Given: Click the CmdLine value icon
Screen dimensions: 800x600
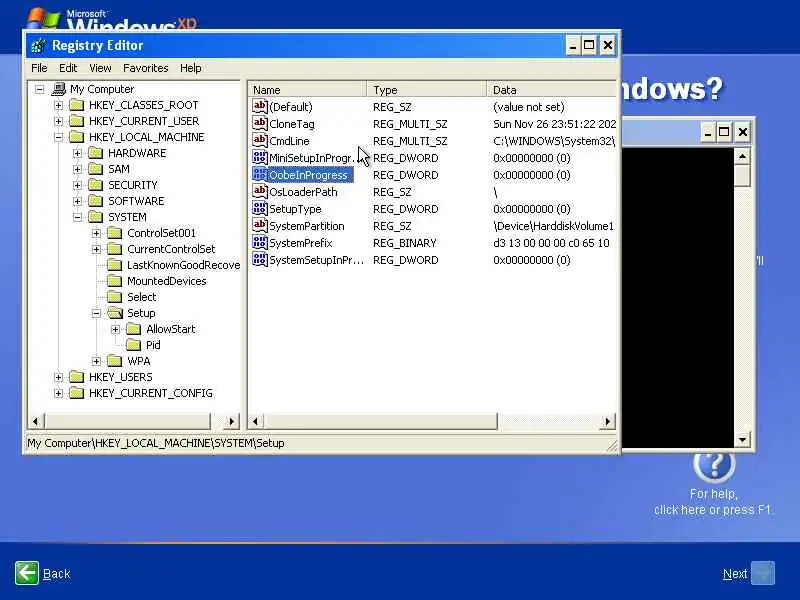Looking at the screenshot, I should click(260, 140).
